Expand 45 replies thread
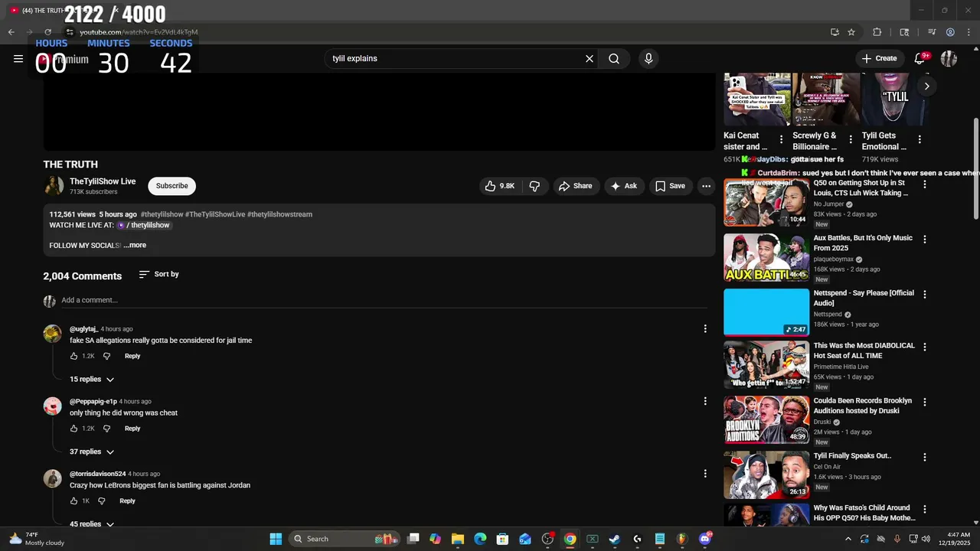Screen dimensions: 980x551 [x=92, y=524]
